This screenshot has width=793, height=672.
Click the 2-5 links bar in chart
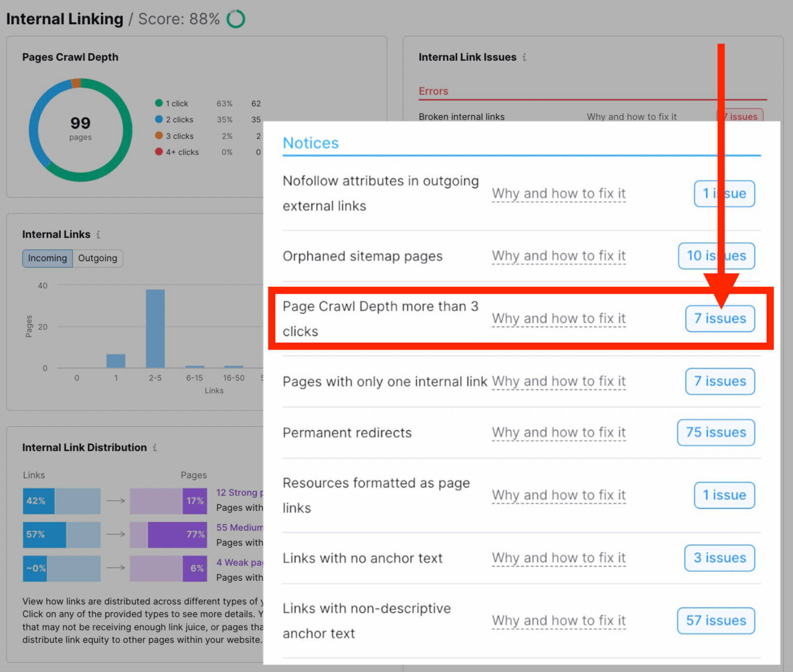point(155,328)
